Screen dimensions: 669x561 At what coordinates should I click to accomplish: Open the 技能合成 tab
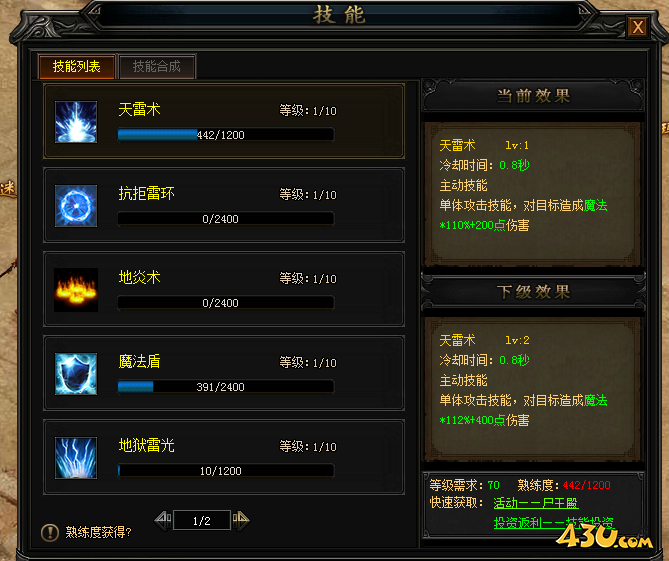[157, 67]
